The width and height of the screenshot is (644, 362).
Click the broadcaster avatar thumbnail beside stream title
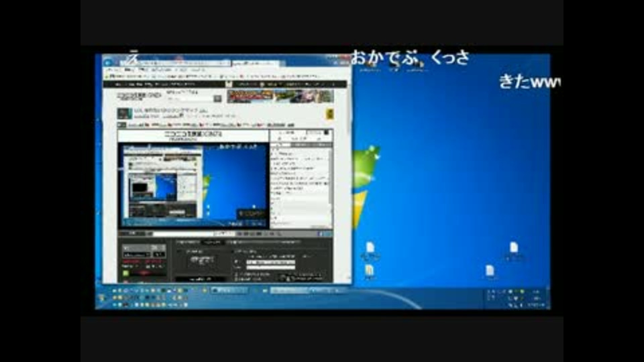125,113
